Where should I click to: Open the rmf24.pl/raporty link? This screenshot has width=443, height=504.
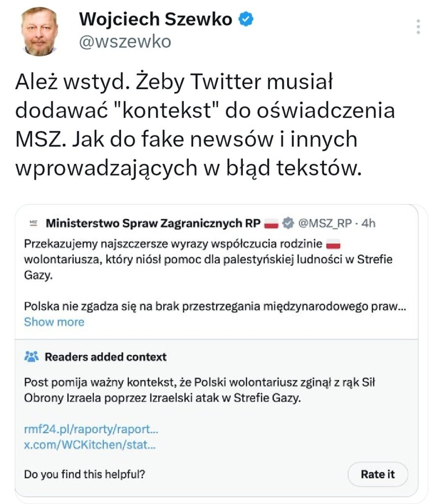click(91, 429)
